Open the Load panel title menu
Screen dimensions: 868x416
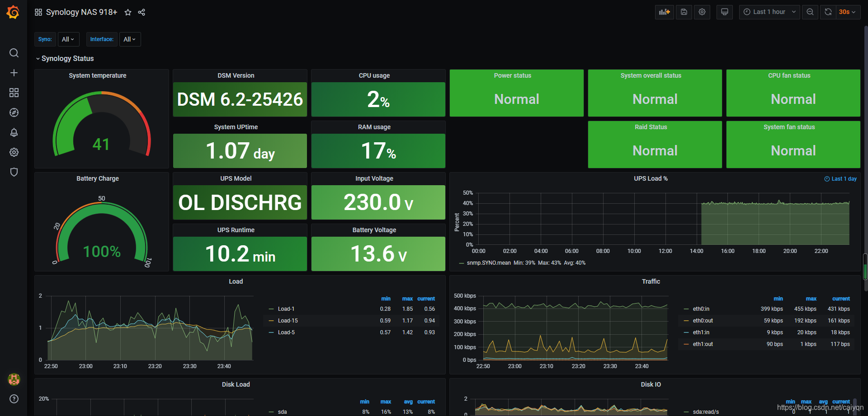(236, 281)
